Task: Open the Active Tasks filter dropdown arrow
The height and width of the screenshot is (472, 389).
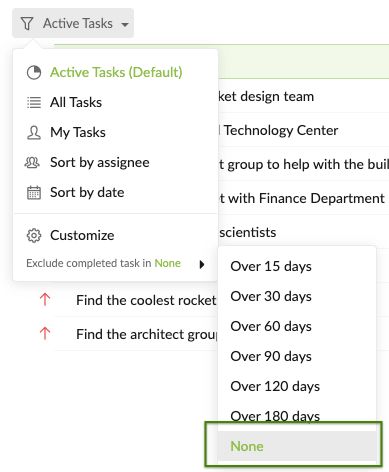Action: coord(125,24)
